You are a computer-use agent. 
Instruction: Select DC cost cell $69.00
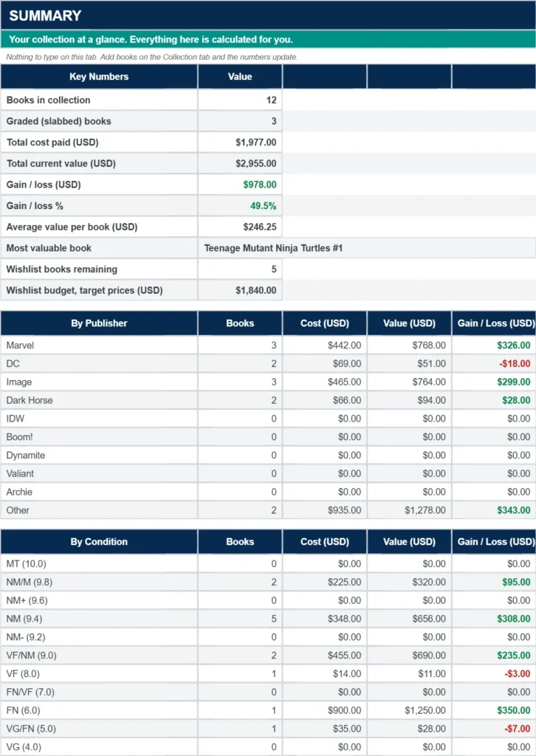325,363
